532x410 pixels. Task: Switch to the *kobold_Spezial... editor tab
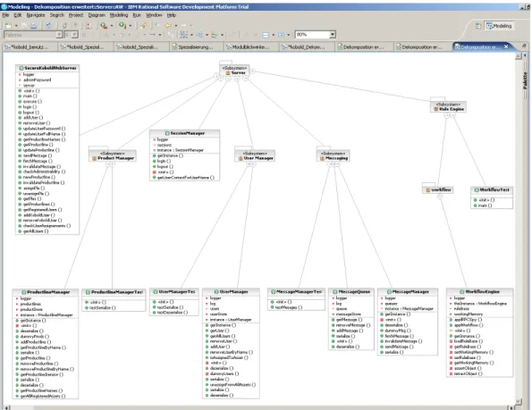(x=85, y=47)
